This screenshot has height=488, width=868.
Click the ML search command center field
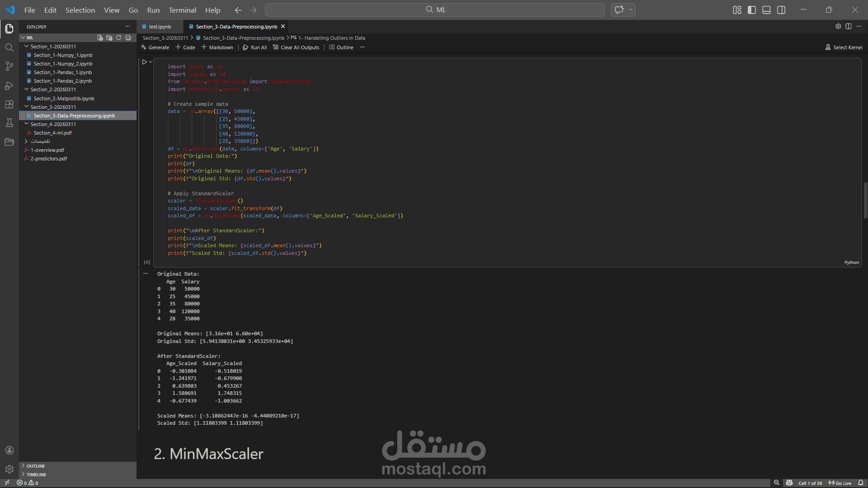435,10
